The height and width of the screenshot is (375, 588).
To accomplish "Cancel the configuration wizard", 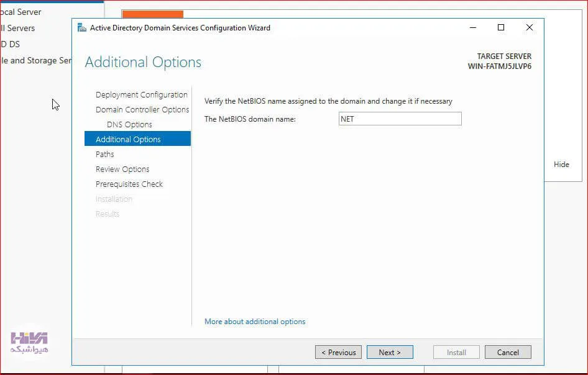I will (508, 352).
